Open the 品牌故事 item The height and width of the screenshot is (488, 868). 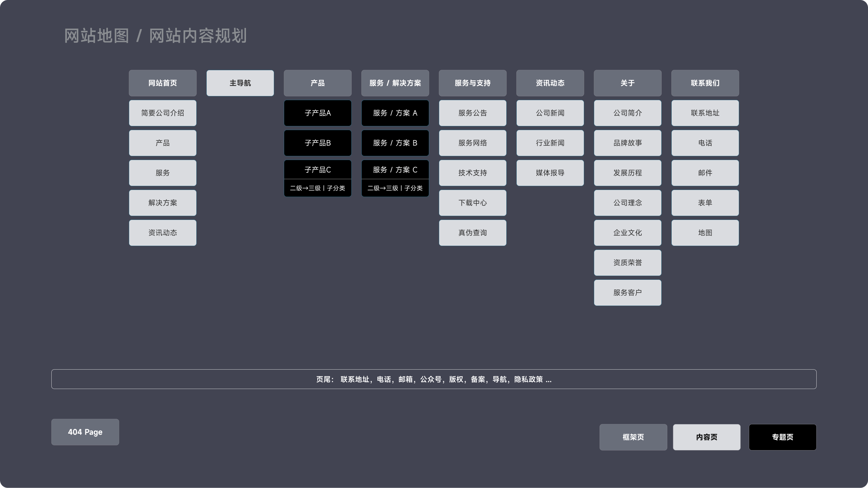pyautogui.click(x=628, y=143)
